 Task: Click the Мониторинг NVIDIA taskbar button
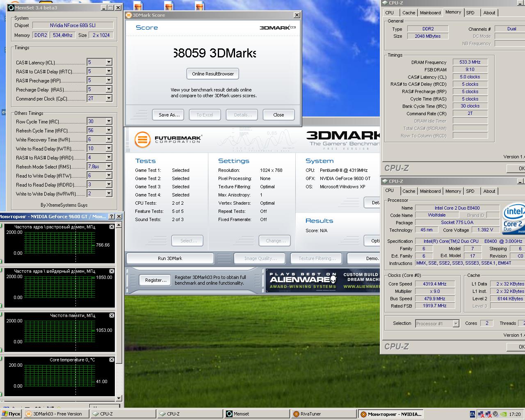coord(390,414)
